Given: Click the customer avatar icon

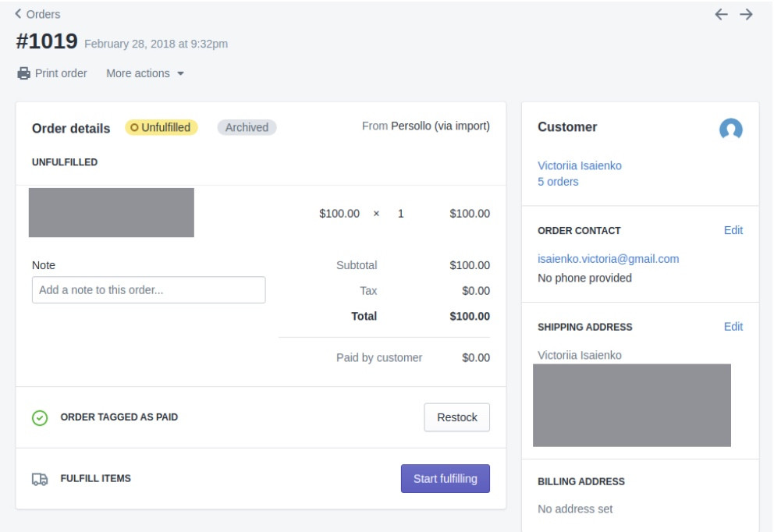Looking at the screenshot, I should [730, 129].
